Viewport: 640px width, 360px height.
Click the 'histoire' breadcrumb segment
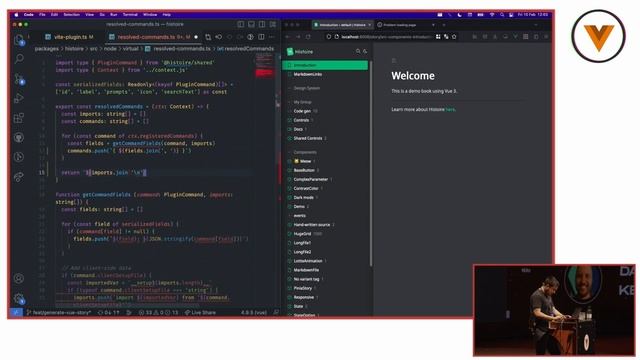point(74,49)
